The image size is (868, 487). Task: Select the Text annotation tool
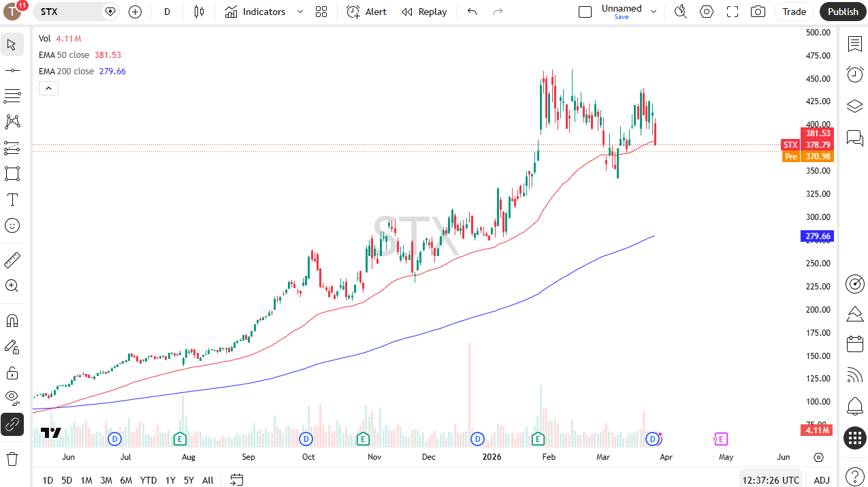pyautogui.click(x=12, y=200)
